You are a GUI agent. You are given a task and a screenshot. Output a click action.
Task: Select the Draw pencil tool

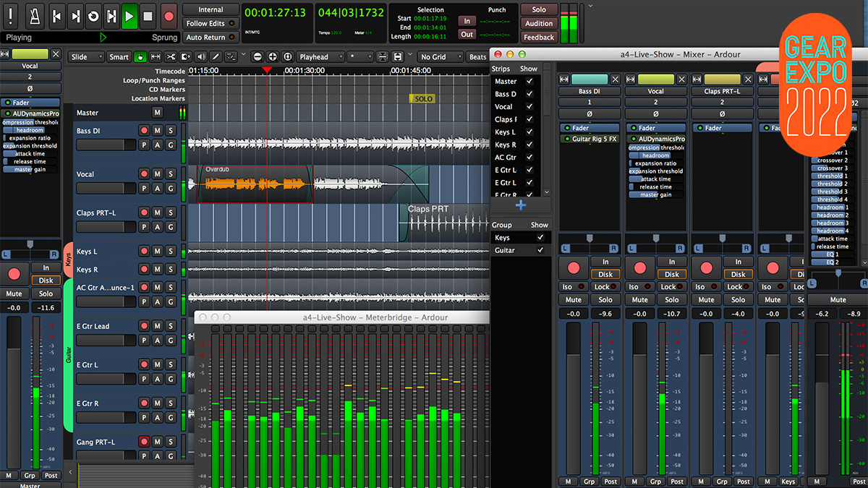click(x=216, y=57)
